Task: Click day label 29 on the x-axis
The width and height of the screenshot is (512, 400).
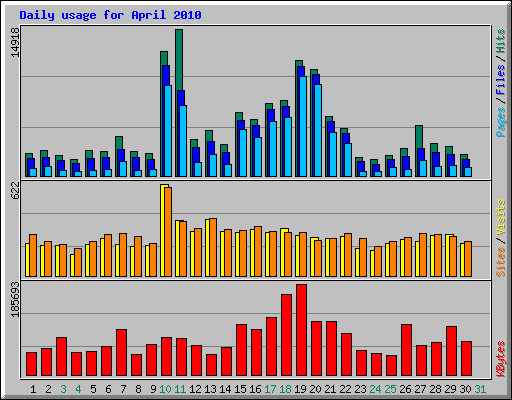Action: 450,389
